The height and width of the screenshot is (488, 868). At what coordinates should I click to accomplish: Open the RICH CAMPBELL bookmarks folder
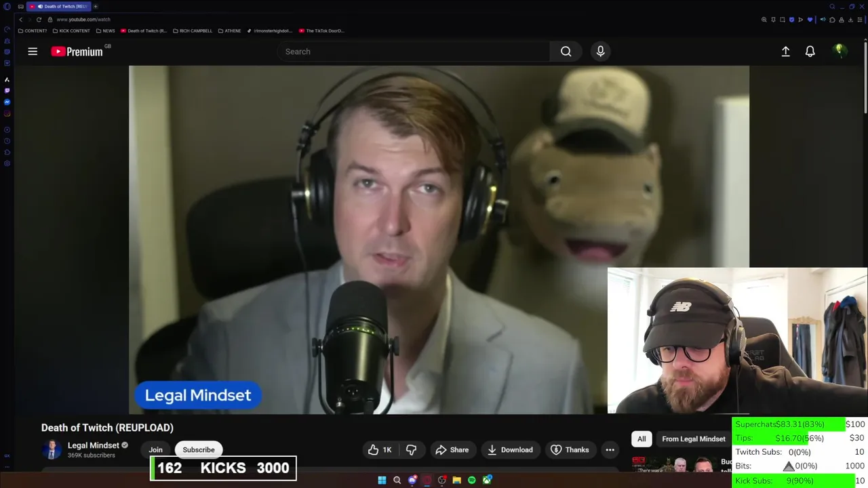(x=193, y=30)
